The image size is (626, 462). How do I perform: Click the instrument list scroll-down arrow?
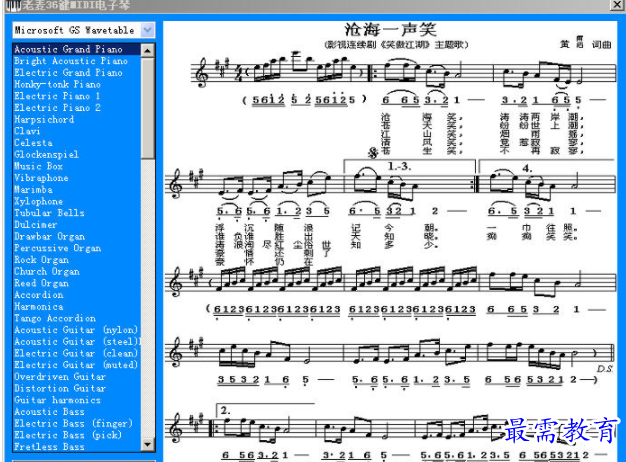click(148, 444)
